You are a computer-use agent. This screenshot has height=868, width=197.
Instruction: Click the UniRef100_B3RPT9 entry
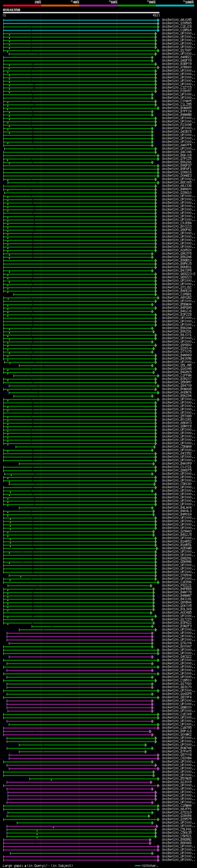tap(177, 64)
